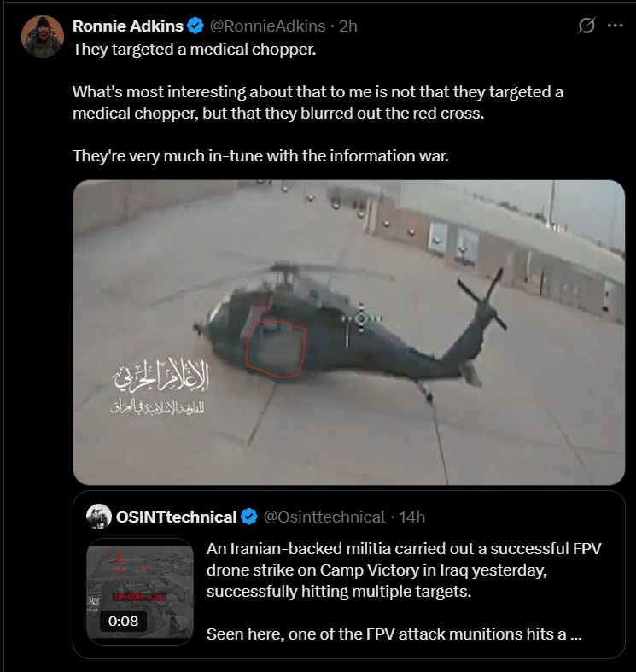Open Ronnie Adkins profile avatar
The height and width of the screenshot is (672, 636).
pyautogui.click(x=43, y=37)
